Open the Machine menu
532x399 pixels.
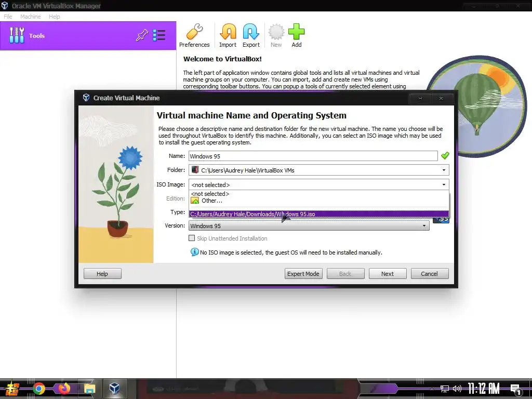[x=30, y=16]
